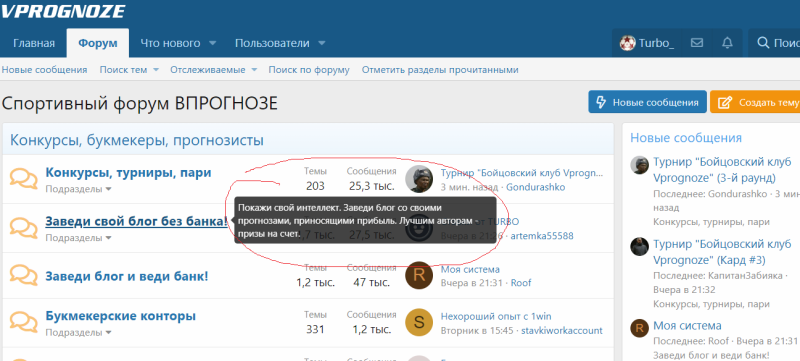Click sidebar avatar beside Турнир (Кард #3)

[639, 246]
